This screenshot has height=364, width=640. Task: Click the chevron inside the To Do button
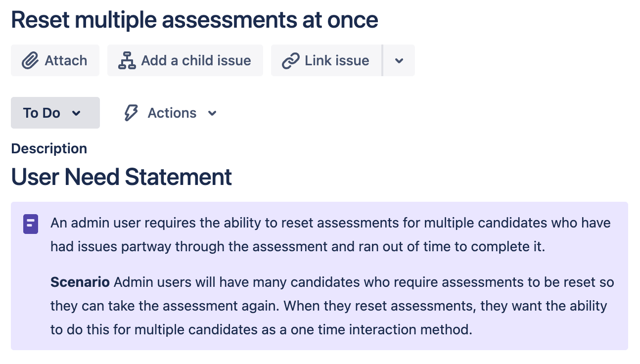point(76,113)
